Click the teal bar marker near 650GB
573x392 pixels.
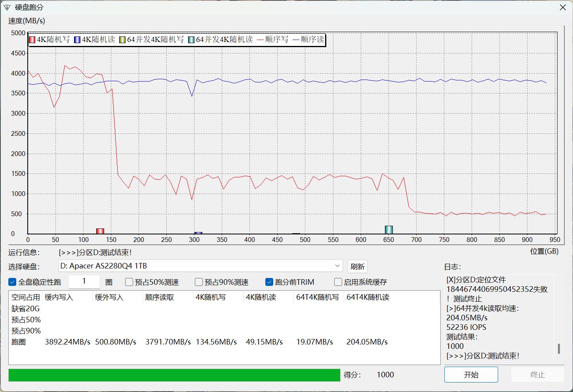pyautogui.click(x=388, y=229)
